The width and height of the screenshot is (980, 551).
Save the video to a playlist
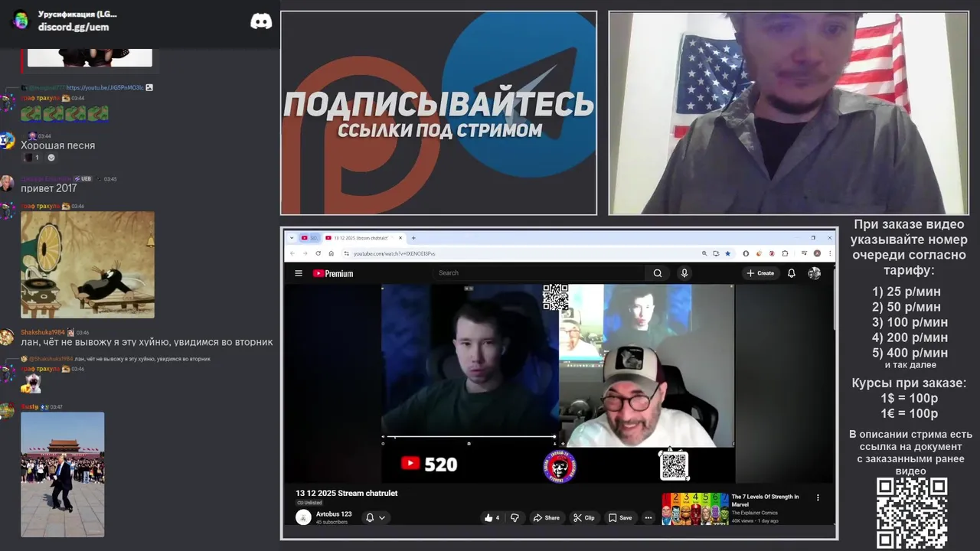coord(620,518)
